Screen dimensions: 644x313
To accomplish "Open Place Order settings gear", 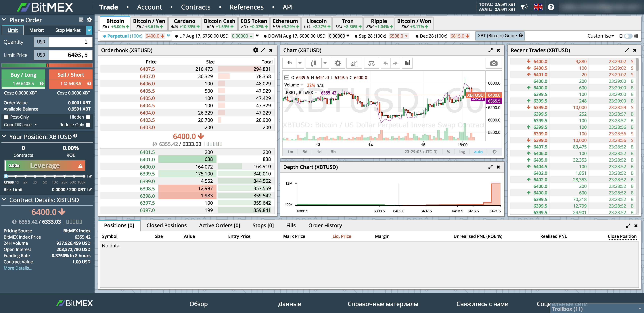I will [89, 20].
